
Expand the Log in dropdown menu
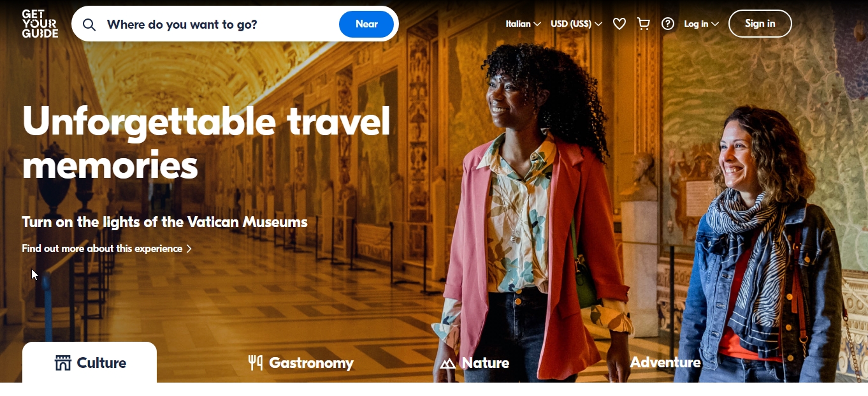(701, 24)
